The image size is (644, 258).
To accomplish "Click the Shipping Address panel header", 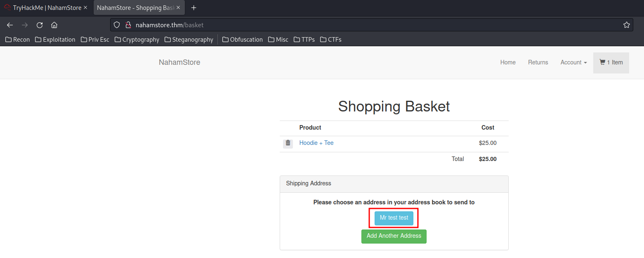I will (394, 184).
